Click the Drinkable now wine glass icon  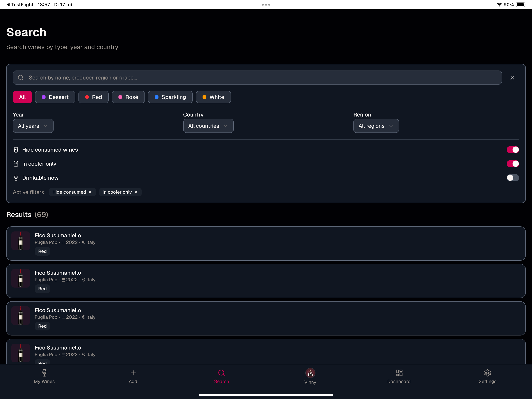tap(16, 178)
